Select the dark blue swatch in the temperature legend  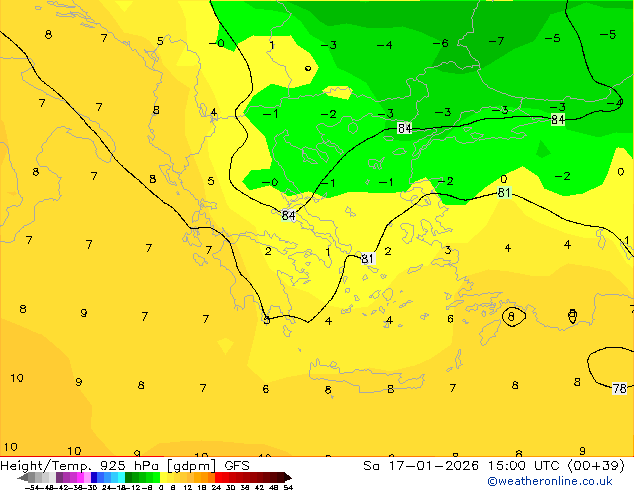coord(94,478)
